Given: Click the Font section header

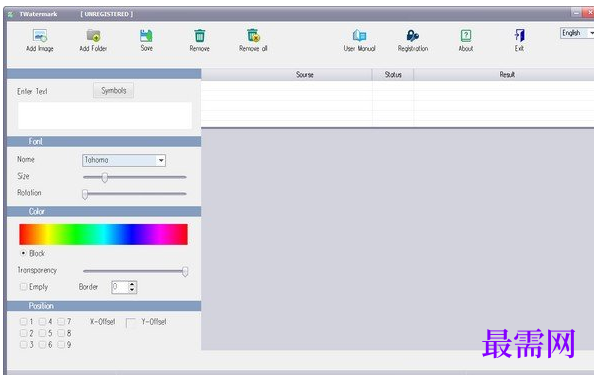Looking at the screenshot, I should point(104,142).
